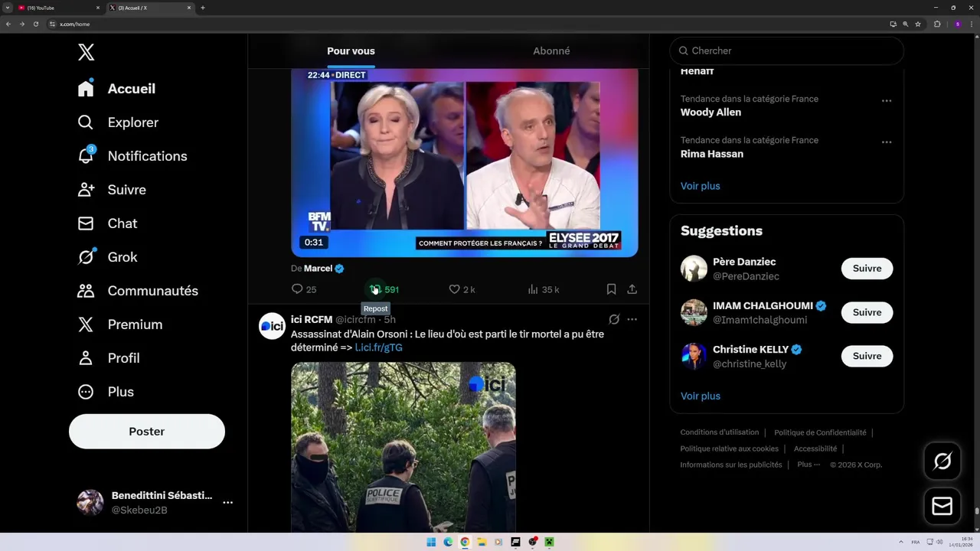Like the post with 2 k likes
This screenshot has height=551, width=980.
[462, 289]
